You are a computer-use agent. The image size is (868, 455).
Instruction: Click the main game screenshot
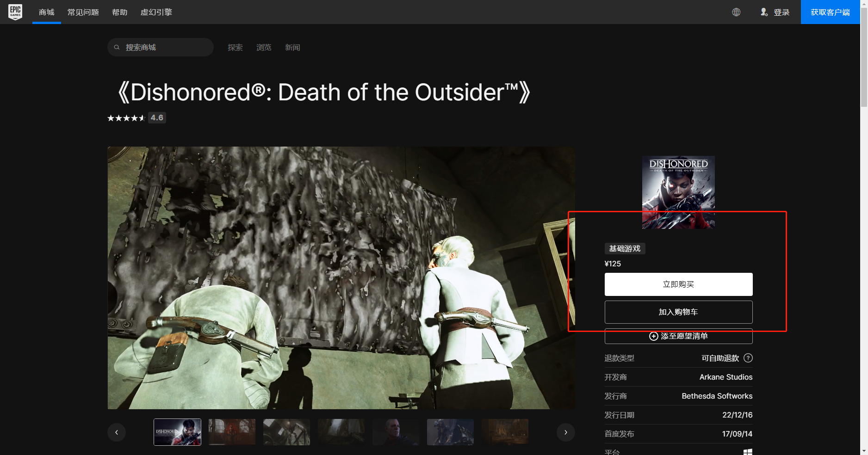click(x=341, y=278)
